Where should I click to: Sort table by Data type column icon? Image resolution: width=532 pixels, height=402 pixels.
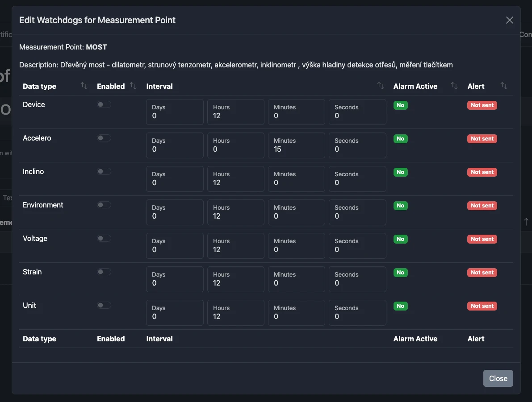coord(84,86)
